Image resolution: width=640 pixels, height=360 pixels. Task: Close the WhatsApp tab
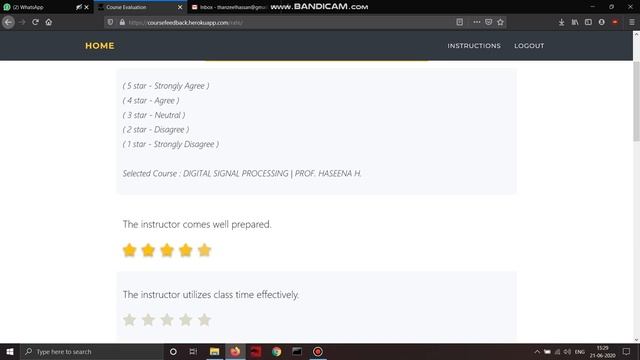click(x=86, y=7)
